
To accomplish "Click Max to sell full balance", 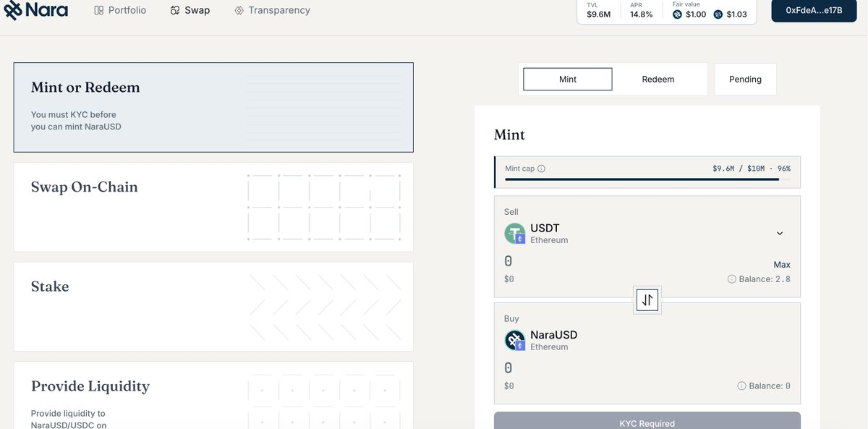I will (781, 265).
